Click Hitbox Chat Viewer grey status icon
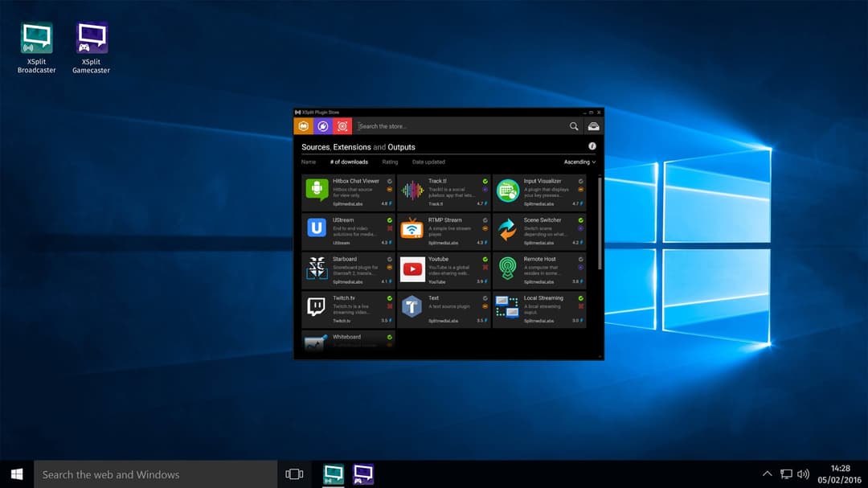This screenshot has width=868, height=488. tap(390, 181)
